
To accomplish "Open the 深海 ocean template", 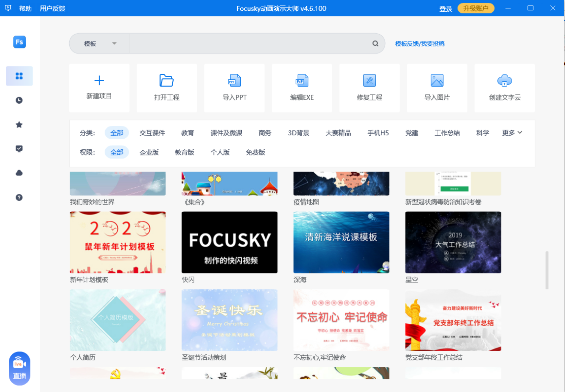I will coord(341,242).
